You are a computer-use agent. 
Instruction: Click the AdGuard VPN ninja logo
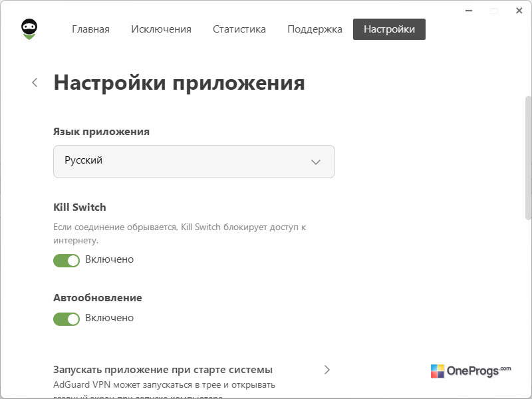[29, 29]
